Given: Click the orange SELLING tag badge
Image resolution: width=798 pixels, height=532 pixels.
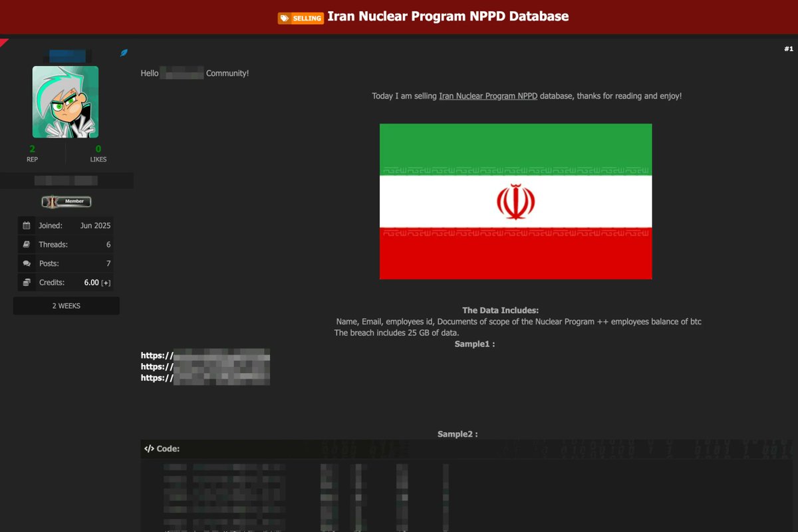Looking at the screenshot, I should [x=301, y=18].
